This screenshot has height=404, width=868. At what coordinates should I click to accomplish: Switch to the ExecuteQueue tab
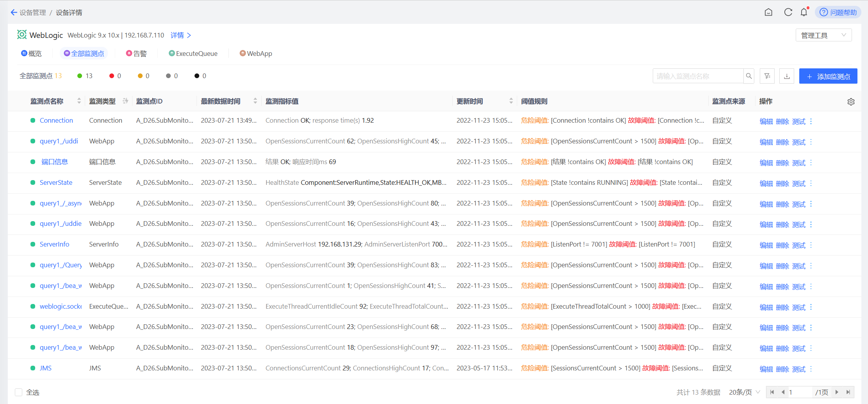[x=193, y=54]
